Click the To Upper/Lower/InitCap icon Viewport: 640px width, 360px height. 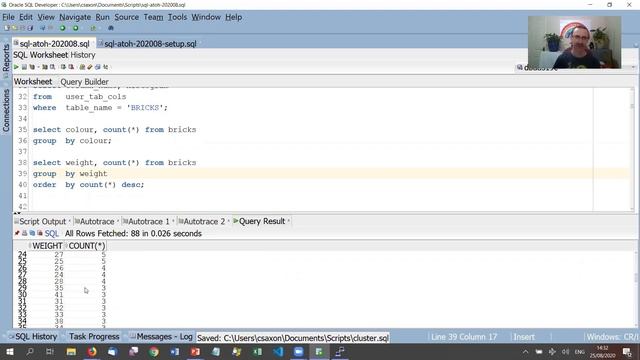106,67
